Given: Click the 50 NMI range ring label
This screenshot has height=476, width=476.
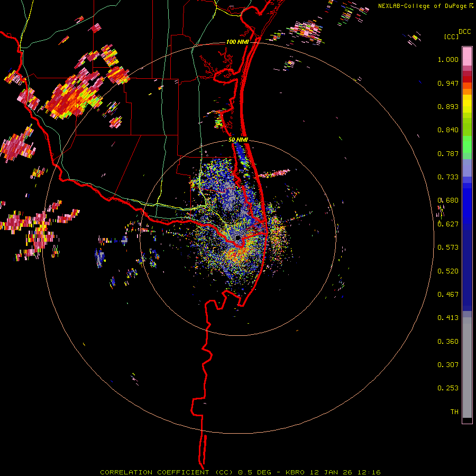Looking at the screenshot, I should point(239,140).
